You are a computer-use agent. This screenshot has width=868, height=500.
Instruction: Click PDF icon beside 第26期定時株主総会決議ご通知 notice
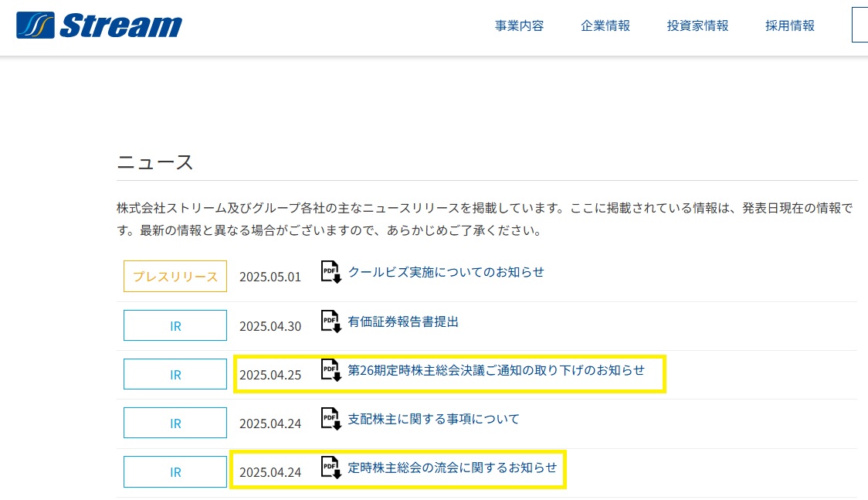coord(331,370)
